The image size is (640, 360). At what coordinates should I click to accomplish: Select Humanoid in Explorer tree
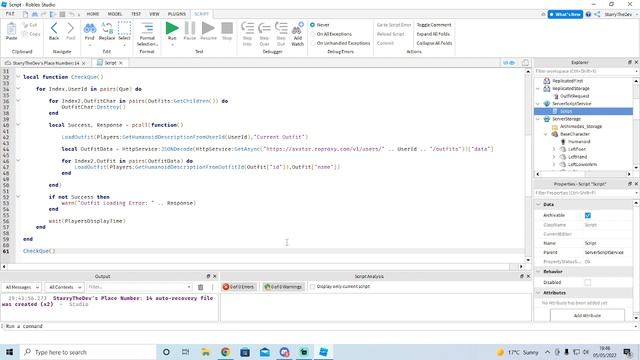[579, 142]
